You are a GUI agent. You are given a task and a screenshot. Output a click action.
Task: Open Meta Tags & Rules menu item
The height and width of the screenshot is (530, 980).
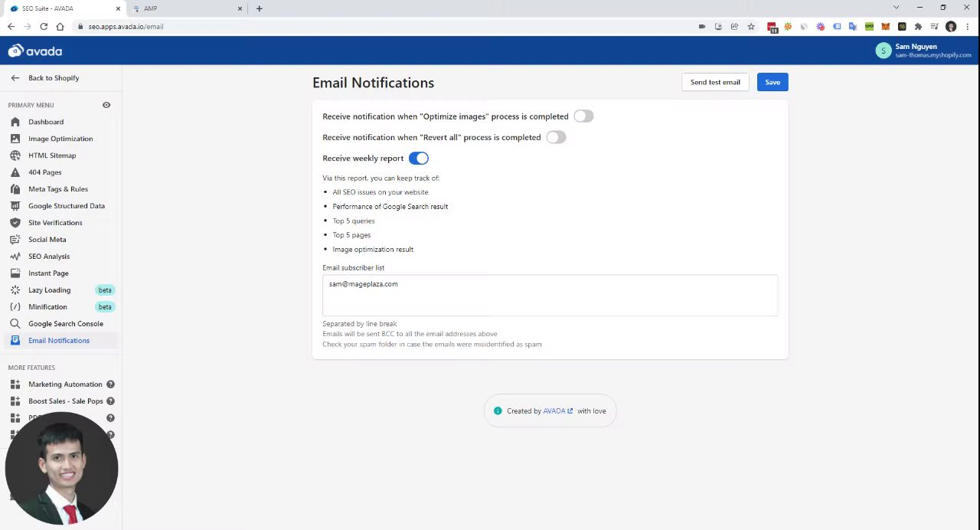pos(58,189)
